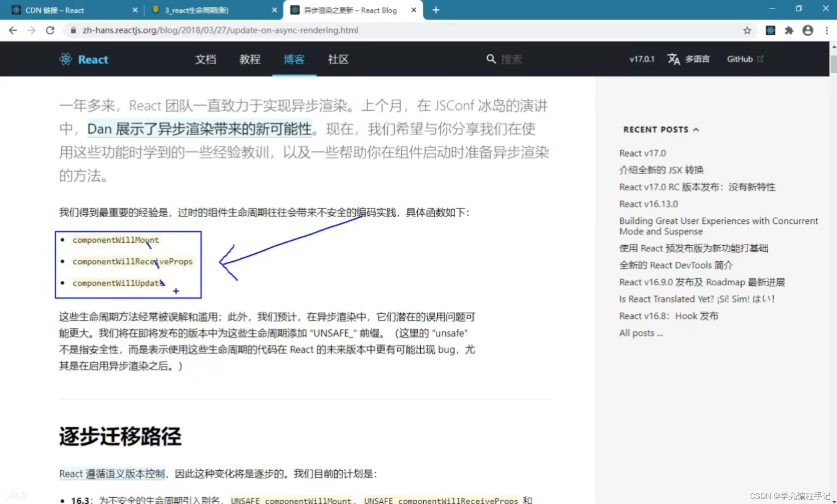The image size is (837, 504).
Task: Close the CDN 链接 – React tab
Action: click(135, 10)
